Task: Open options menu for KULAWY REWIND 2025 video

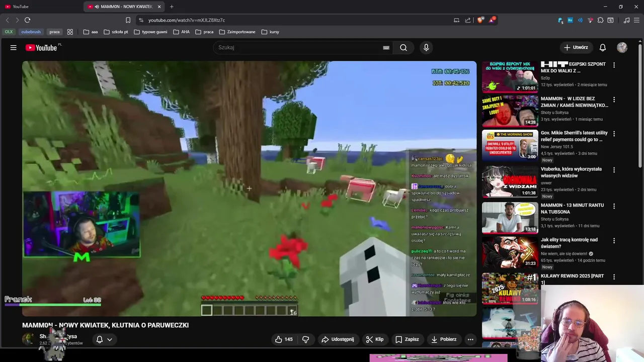Action: (x=614, y=277)
